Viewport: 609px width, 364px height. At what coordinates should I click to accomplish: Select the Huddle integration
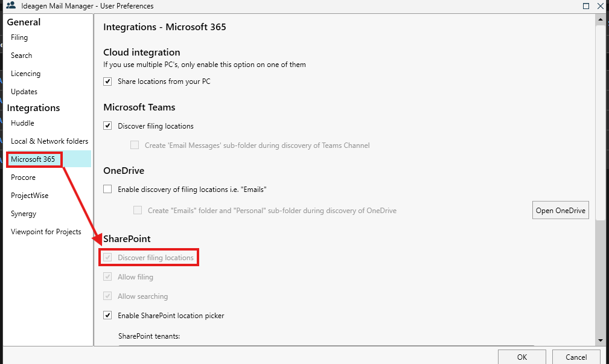tap(22, 123)
